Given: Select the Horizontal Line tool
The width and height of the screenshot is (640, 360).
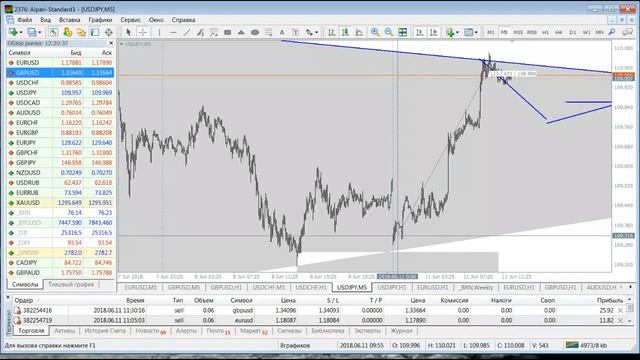Looking at the screenshot, I should click(173, 32).
